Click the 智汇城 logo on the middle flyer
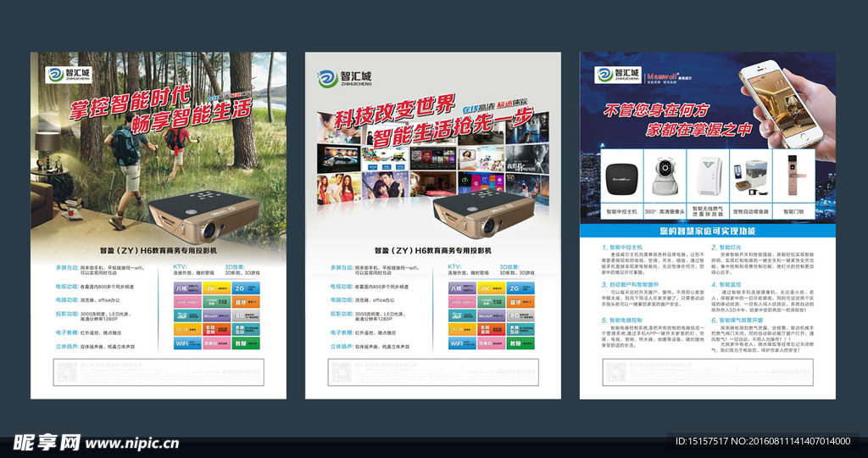The image size is (868, 458). tap(345, 78)
